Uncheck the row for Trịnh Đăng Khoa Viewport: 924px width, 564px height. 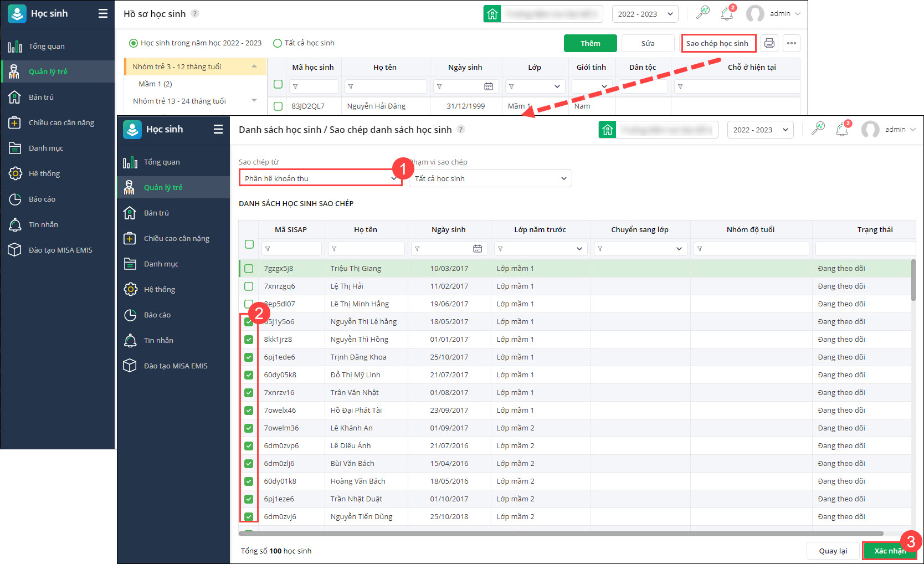(249, 357)
